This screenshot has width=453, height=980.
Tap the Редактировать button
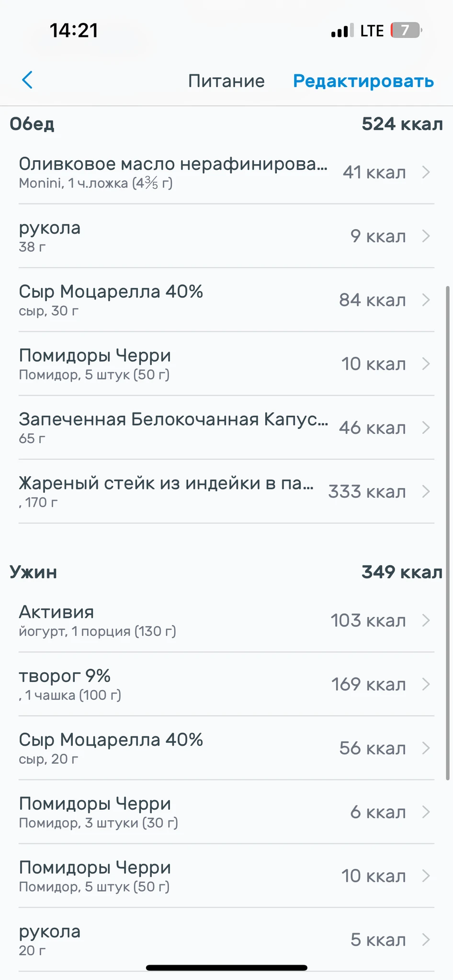pyautogui.click(x=363, y=81)
